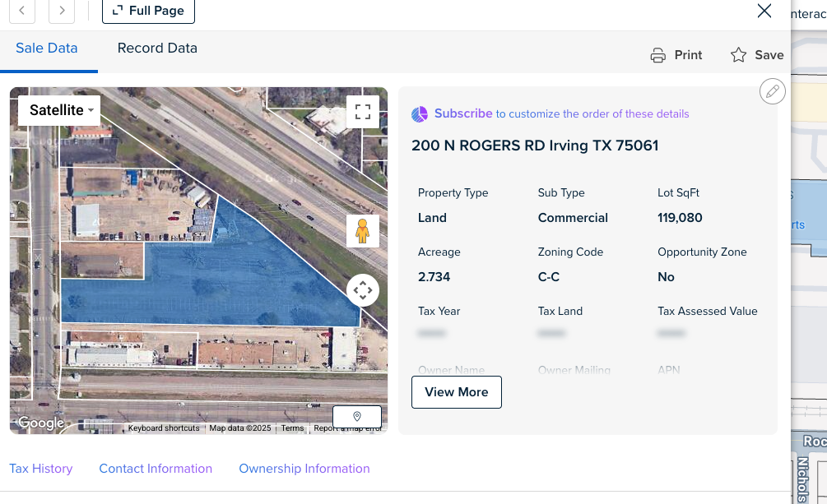Click the address 200 N ROGERS RD heading
Image resolution: width=827 pixels, height=504 pixels.
(535, 146)
